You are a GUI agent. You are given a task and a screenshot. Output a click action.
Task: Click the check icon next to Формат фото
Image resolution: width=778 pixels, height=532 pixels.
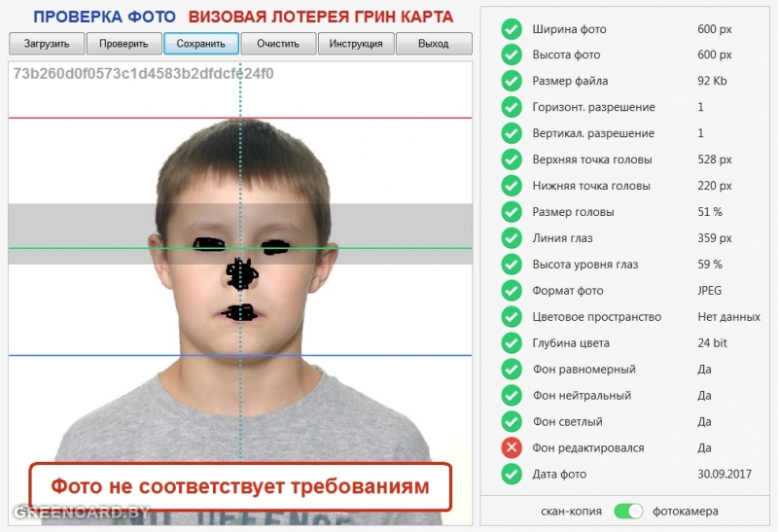[512, 291]
